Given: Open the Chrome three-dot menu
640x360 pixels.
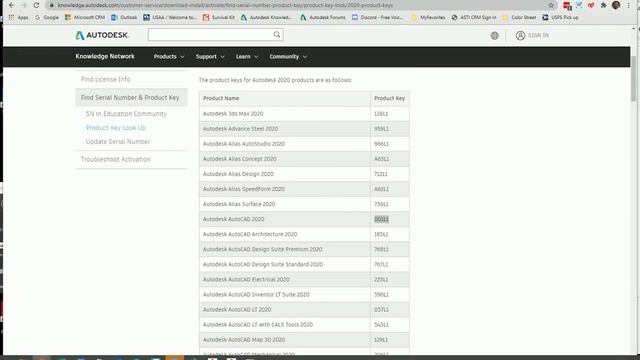Looking at the screenshot, I should pyautogui.click(x=629, y=5).
